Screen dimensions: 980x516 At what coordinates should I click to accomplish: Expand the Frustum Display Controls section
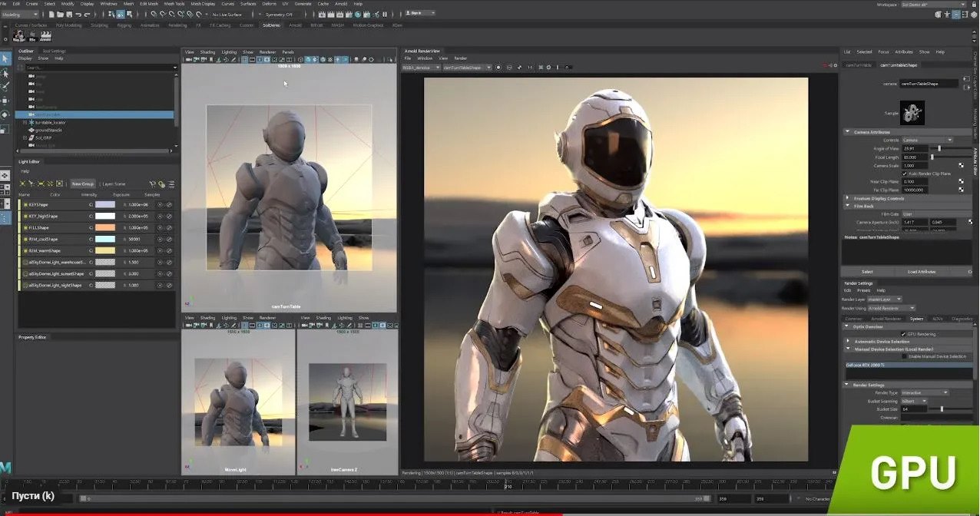click(846, 198)
